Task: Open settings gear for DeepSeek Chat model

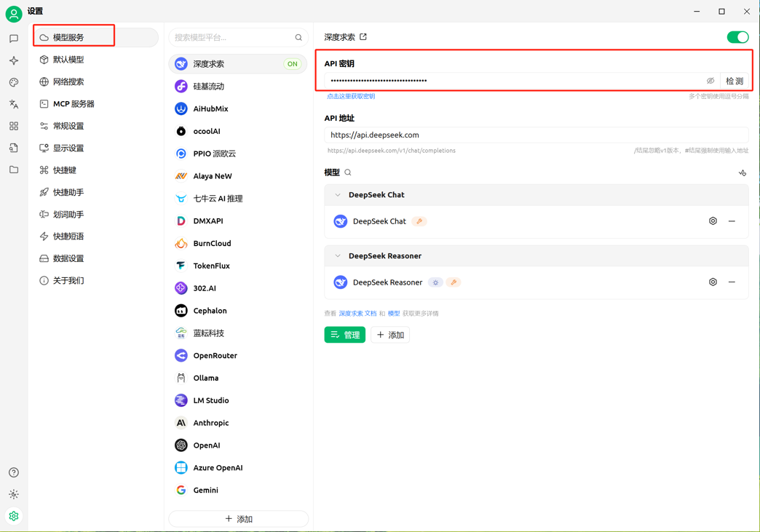Action: [x=713, y=221]
